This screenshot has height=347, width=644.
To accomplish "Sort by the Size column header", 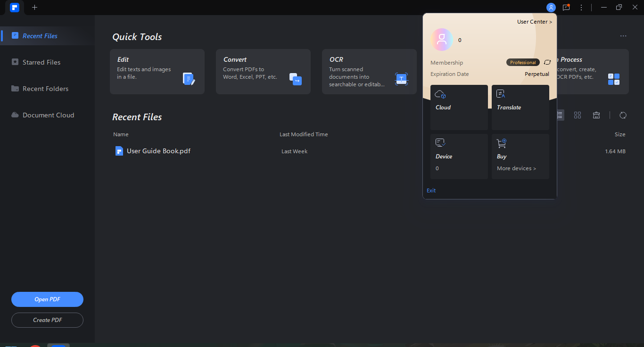I will [620, 134].
